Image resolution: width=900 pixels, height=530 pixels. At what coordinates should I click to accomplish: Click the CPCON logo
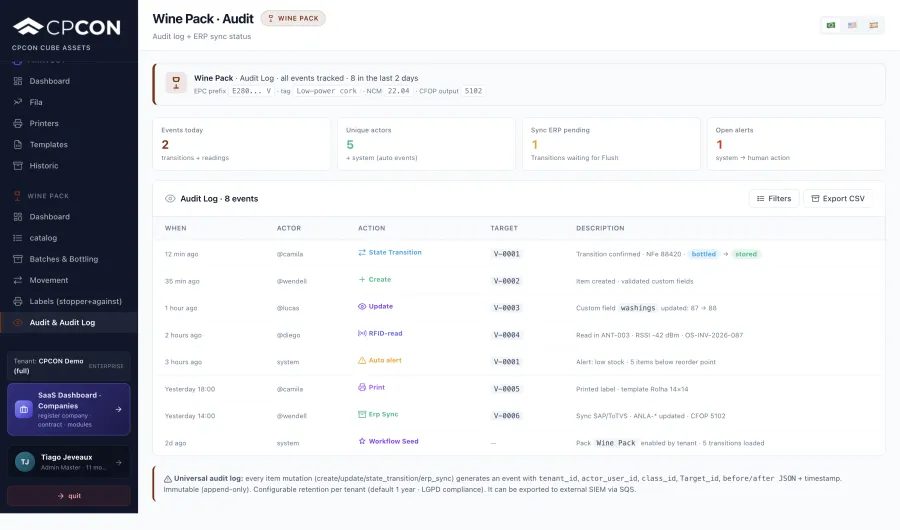coord(67,26)
